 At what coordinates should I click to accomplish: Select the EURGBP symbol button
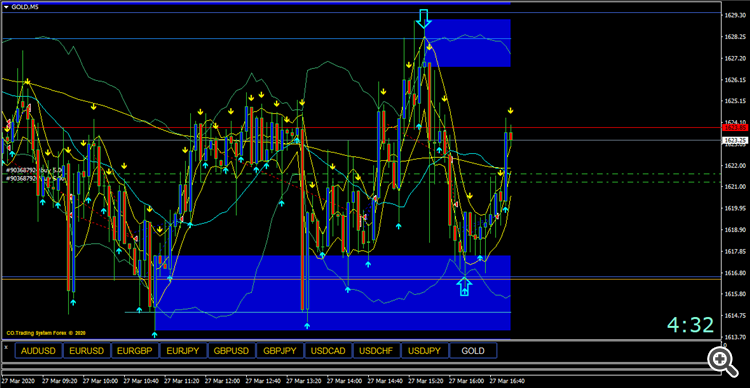tap(135, 351)
